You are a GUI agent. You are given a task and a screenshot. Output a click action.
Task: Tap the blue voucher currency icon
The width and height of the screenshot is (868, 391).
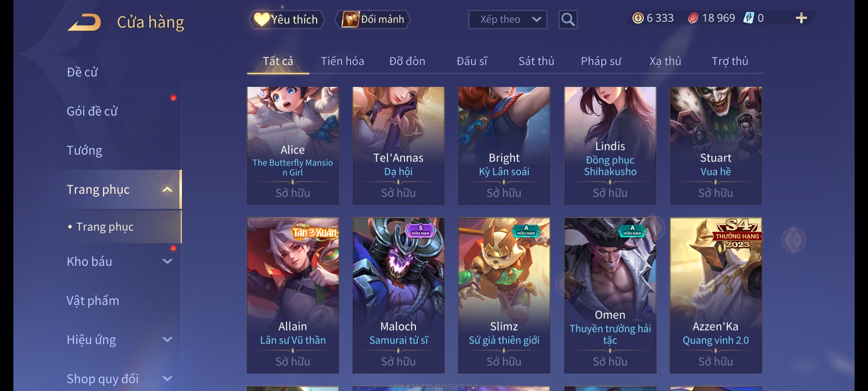[x=748, y=18]
